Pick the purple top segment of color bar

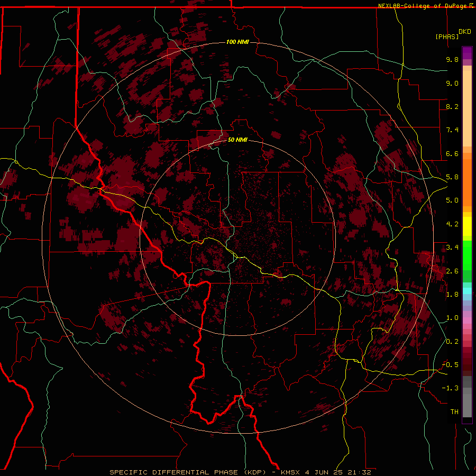467,53
